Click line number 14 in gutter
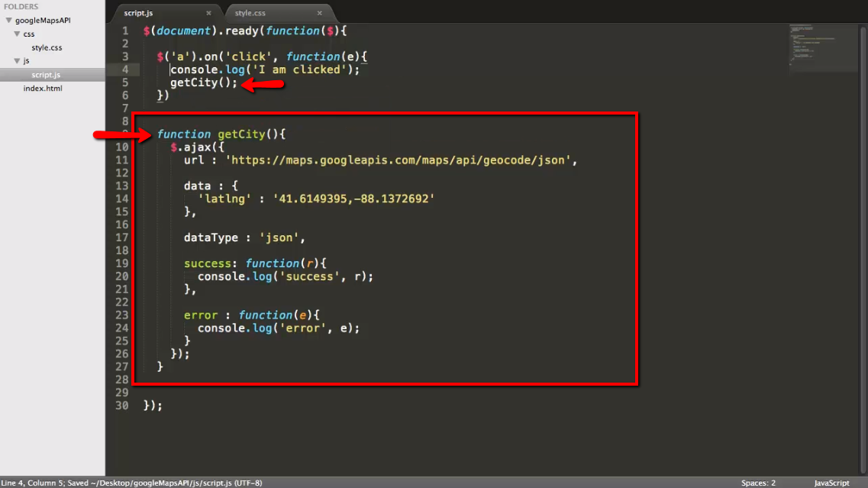Image resolution: width=868 pixels, height=488 pixels. (x=122, y=199)
